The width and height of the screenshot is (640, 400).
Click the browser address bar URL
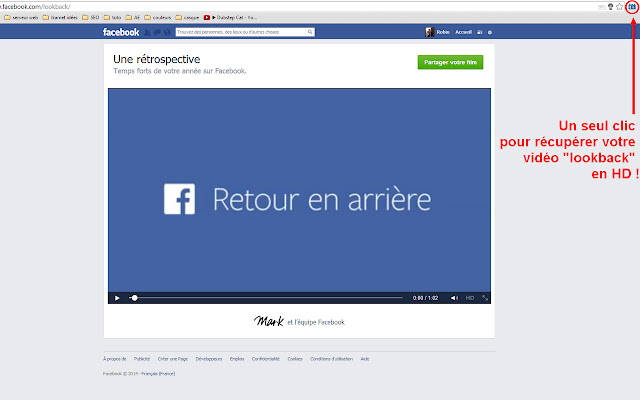(35, 7)
